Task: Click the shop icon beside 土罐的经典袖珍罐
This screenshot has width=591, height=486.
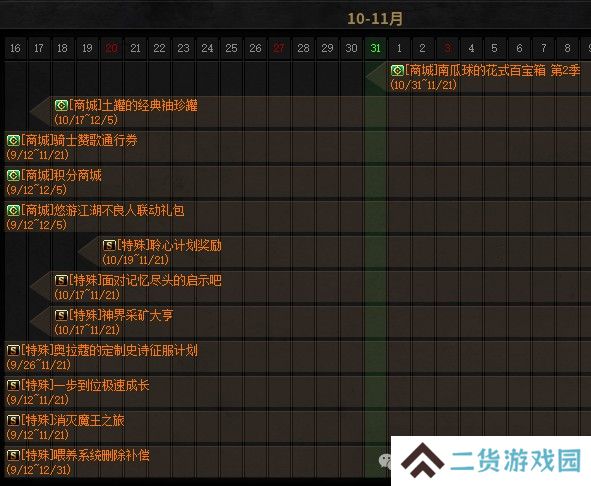Action: pyautogui.click(x=61, y=106)
